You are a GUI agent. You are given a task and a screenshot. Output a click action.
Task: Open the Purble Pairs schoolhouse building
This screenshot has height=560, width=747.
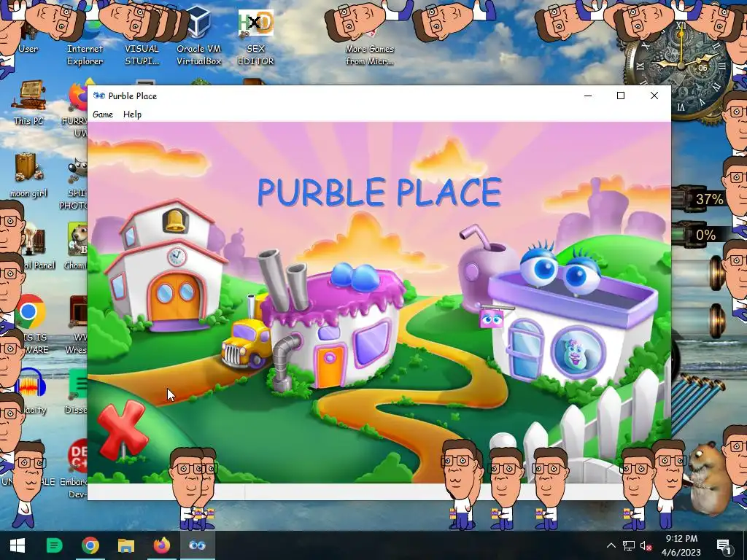pyautogui.click(x=166, y=267)
